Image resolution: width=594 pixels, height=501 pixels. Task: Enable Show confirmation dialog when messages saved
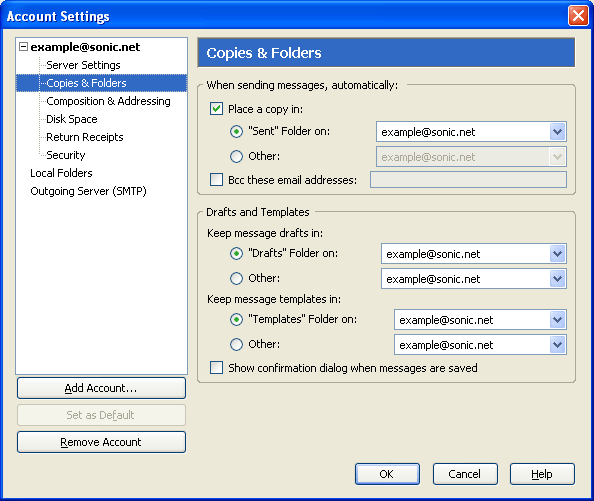coord(216,368)
